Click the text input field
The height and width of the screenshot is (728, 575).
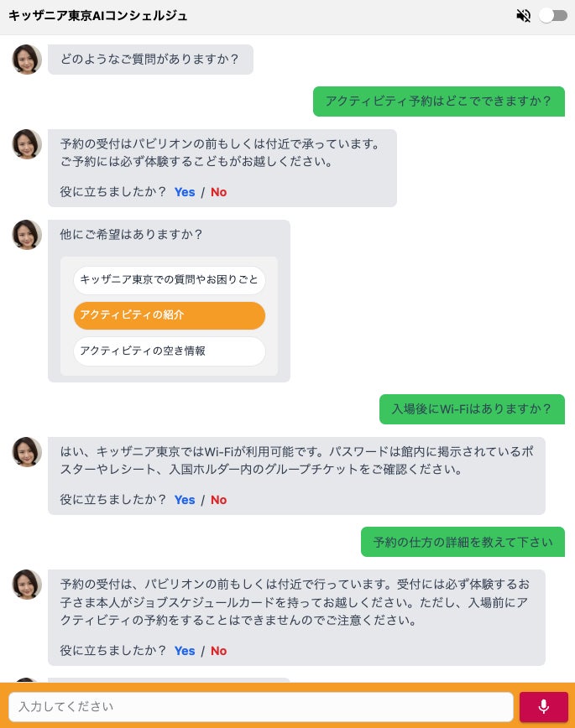point(260,706)
